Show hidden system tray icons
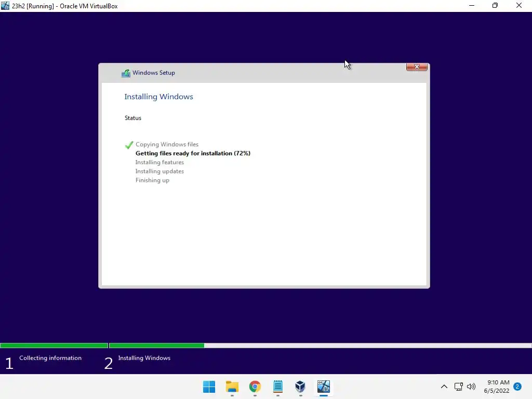532x399 pixels. [444, 387]
